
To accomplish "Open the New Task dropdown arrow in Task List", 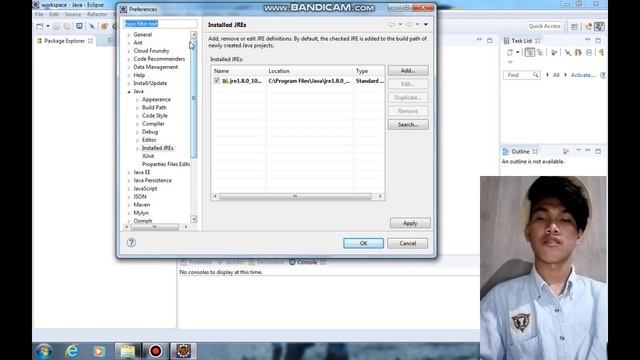I will [518, 52].
